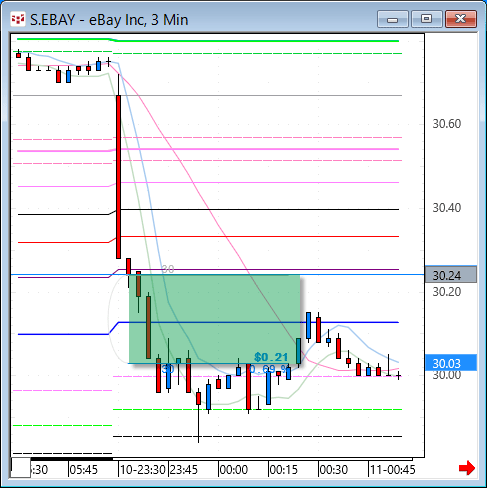Image resolution: width=487 pixels, height=488 pixels.
Task: Minimize the S.EBAY chart window
Action: (393, 19)
